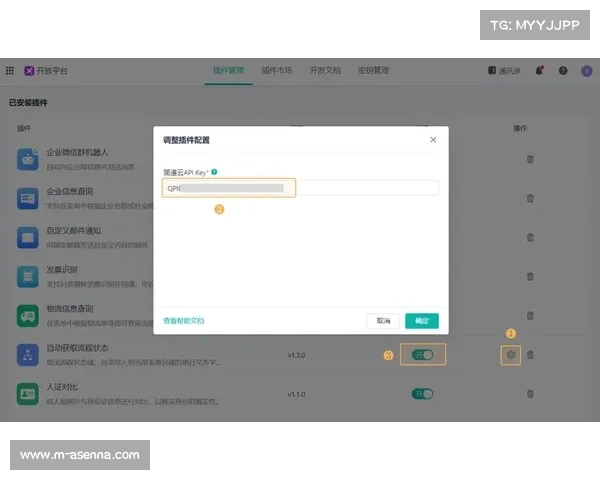Delete the 物流信息查询 plugin
The width and height of the screenshot is (600, 480).
[x=530, y=316]
